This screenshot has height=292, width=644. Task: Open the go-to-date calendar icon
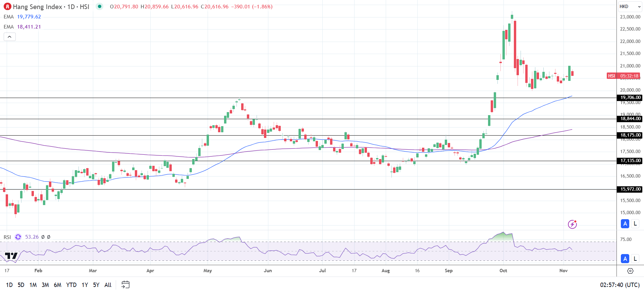[125, 285]
